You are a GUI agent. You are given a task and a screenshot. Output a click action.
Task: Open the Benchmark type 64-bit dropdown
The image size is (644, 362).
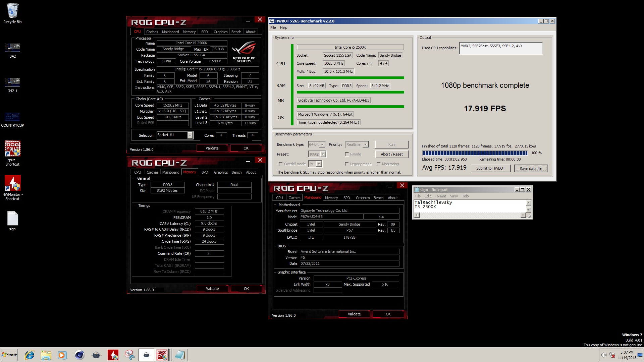[317, 144]
